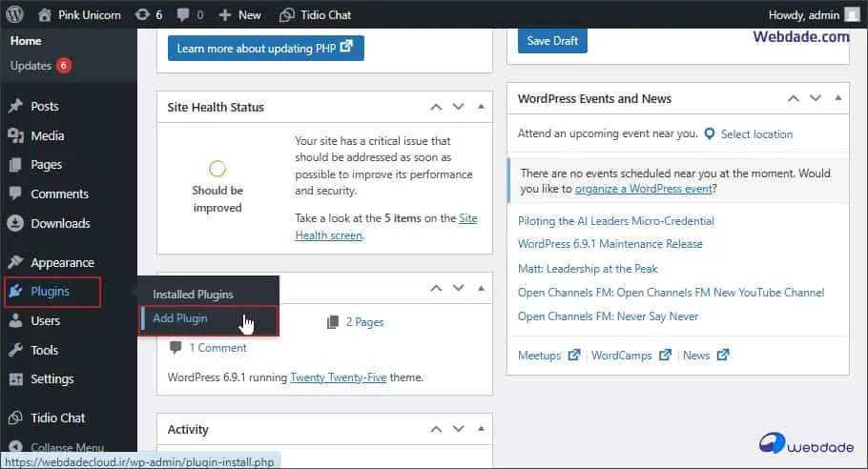Click Learn more about updating PHP
The height and width of the screenshot is (469, 868).
coord(265,48)
